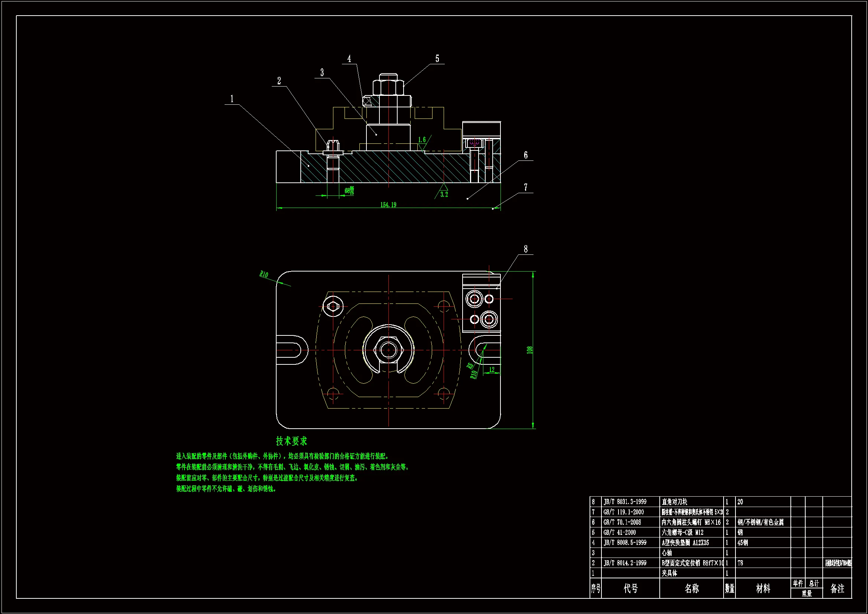Click the 材料 column header
Image resolution: width=868 pixels, height=614 pixels.
tap(763, 588)
